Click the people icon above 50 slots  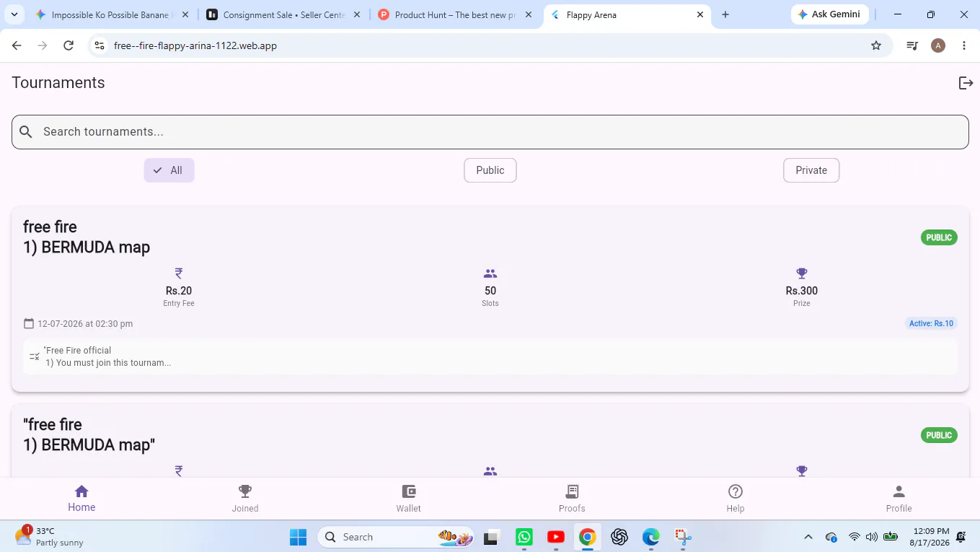[490, 273]
